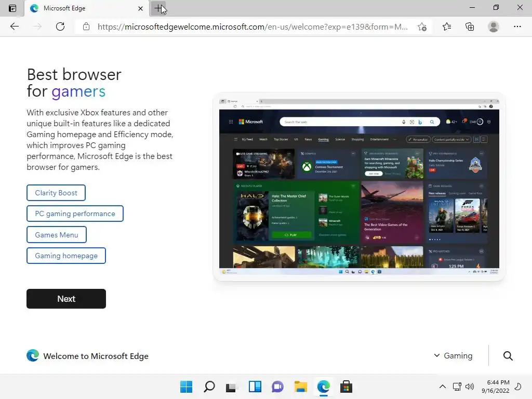Click the address bar URL
Image resolution: width=532 pixels, height=399 pixels.
(252, 27)
